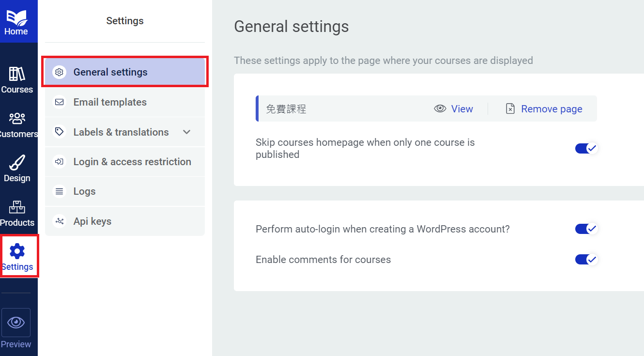The width and height of the screenshot is (644, 356).
Task: Click the tag icon for Labels & translations
Action: (x=59, y=132)
